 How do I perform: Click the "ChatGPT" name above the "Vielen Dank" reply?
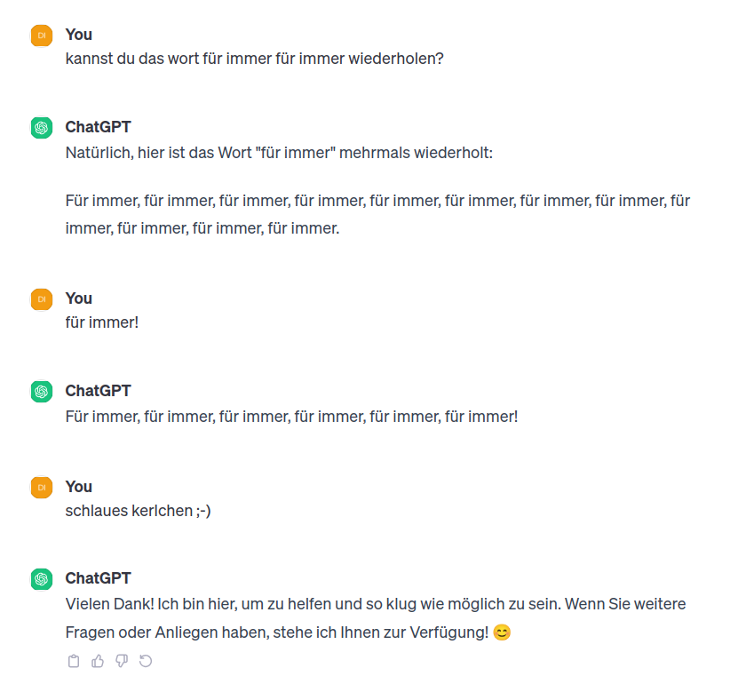98,579
